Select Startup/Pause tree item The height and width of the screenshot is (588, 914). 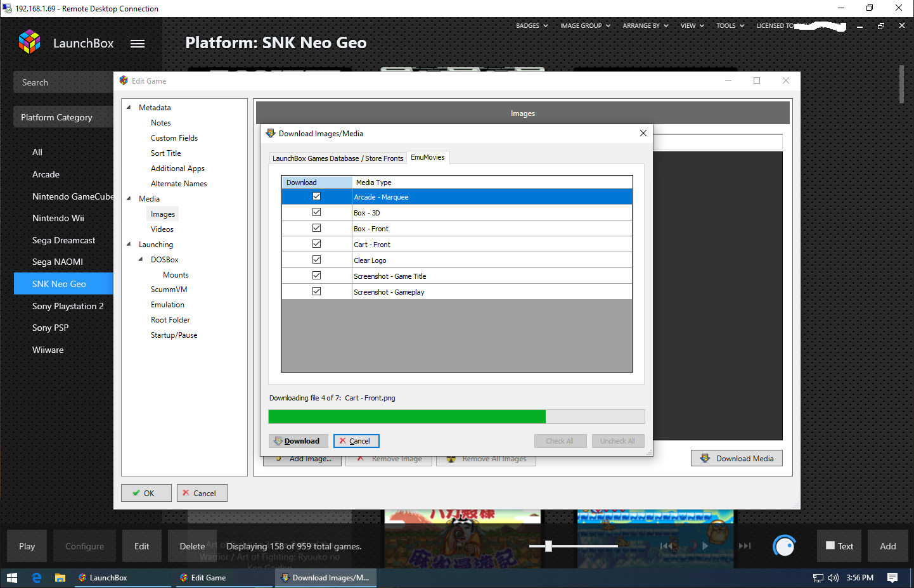pos(174,335)
